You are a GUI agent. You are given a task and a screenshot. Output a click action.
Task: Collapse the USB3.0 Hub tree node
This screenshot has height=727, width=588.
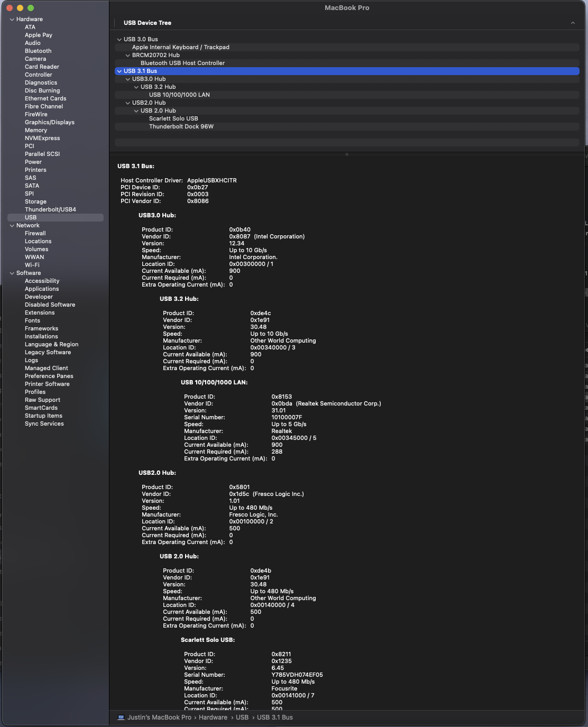tap(127, 79)
